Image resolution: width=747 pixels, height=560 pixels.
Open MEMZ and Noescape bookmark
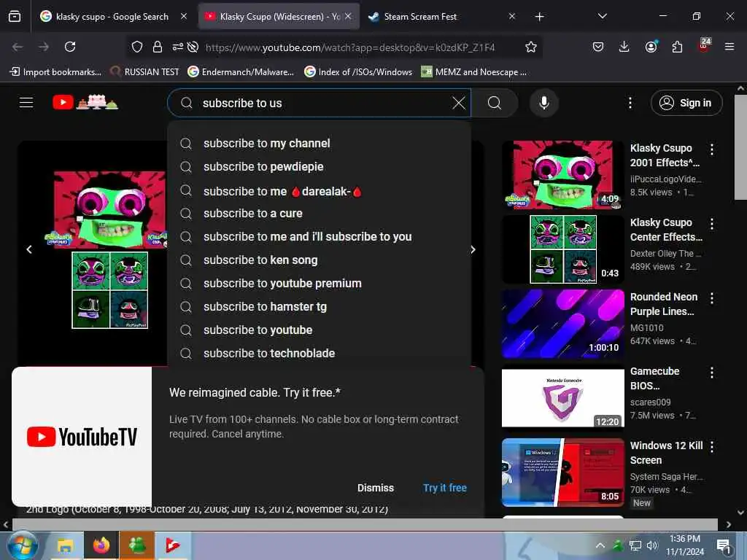click(474, 72)
